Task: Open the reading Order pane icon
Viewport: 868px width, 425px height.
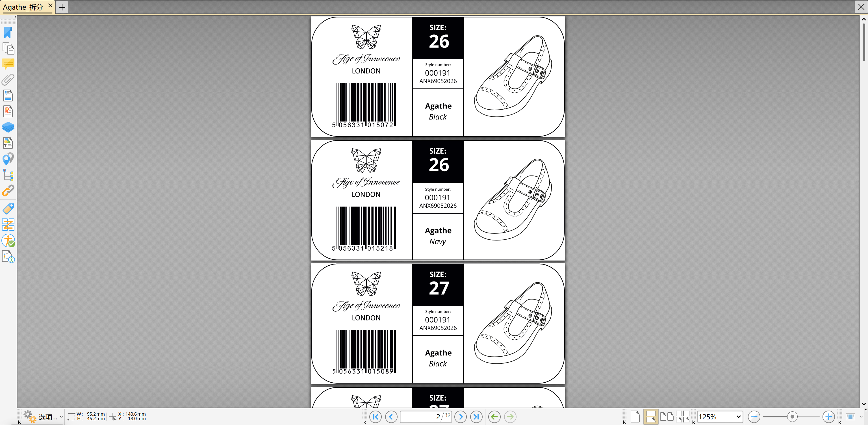Action: click(x=8, y=224)
